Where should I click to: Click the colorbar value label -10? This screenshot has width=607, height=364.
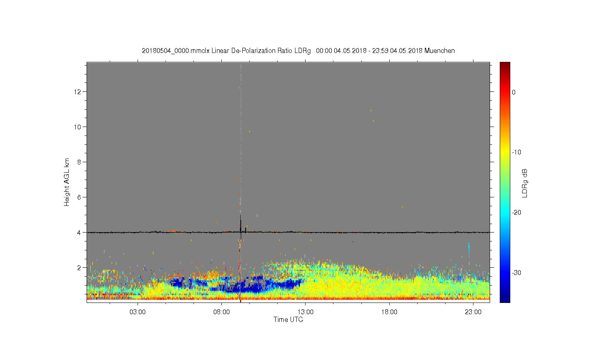(516, 152)
